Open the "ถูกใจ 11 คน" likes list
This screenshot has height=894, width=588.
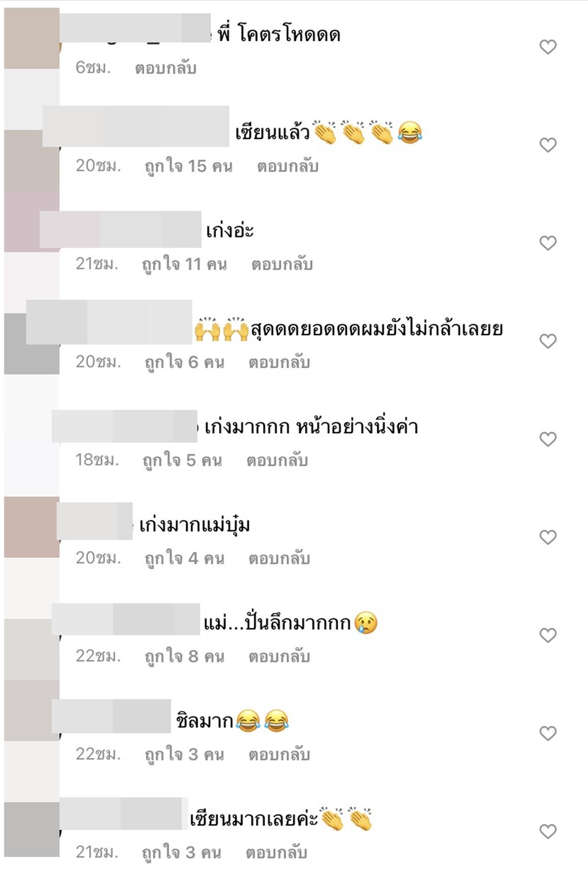point(185,264)
